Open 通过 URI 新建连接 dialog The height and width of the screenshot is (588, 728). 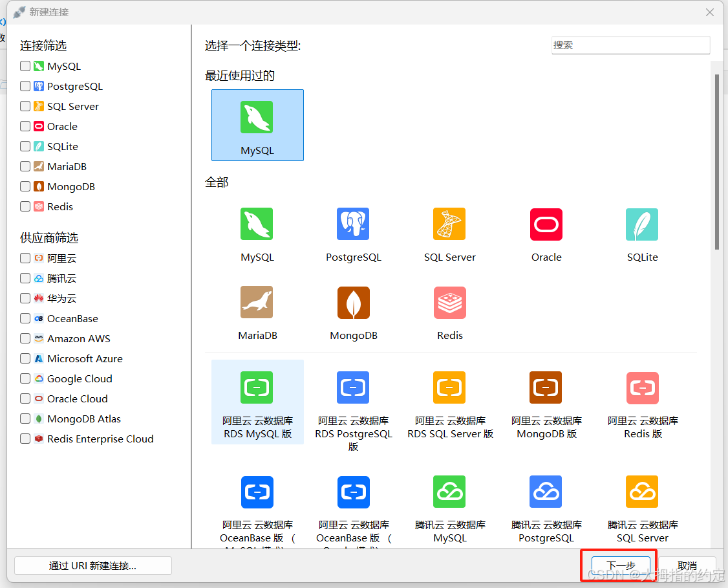pyautogui.click(x=92, y=565)
